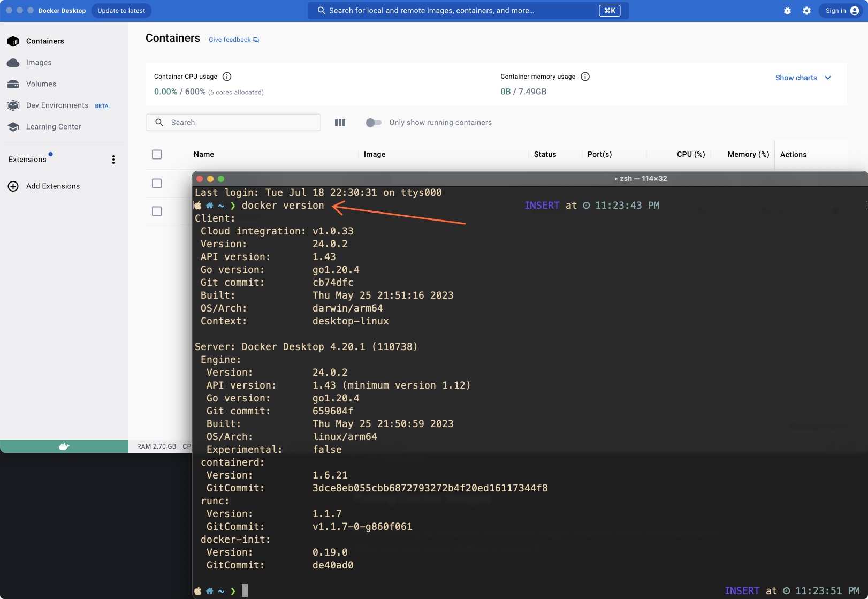Check the select-all containers header checkbox
Screen dimensions: 868x599
pyautogui.click(x=157, y=155)
